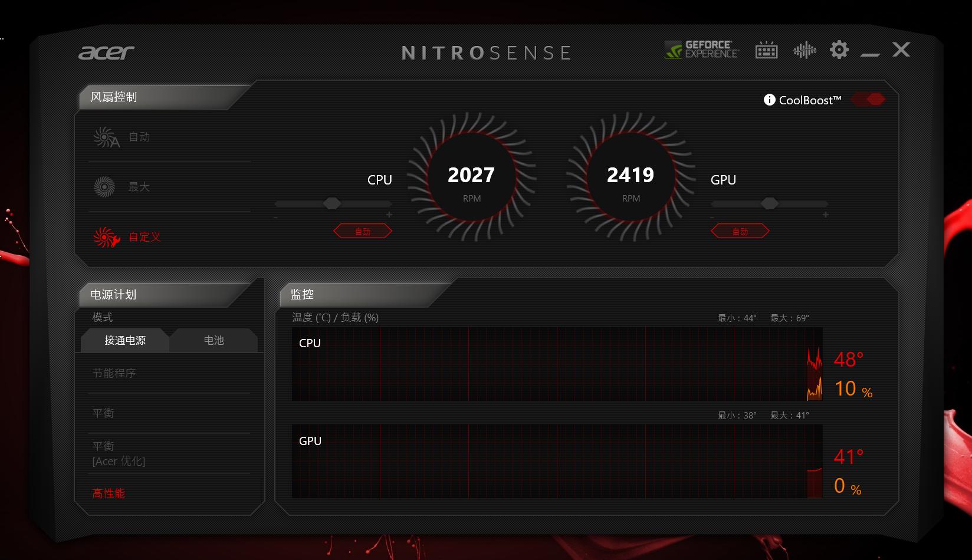Open the keyboard settings icon
This screenshot has height=560, width=972.
(766, 50)
